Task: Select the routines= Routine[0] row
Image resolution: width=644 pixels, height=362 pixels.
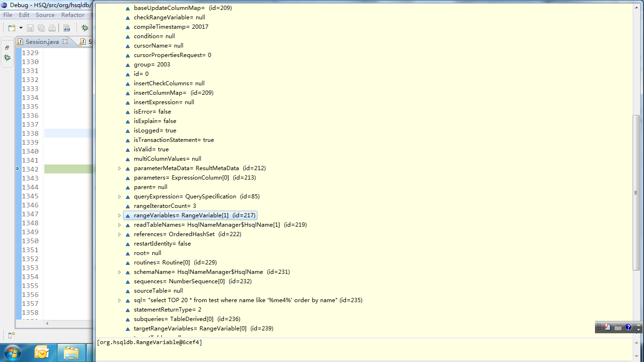Action: [171, 263]
